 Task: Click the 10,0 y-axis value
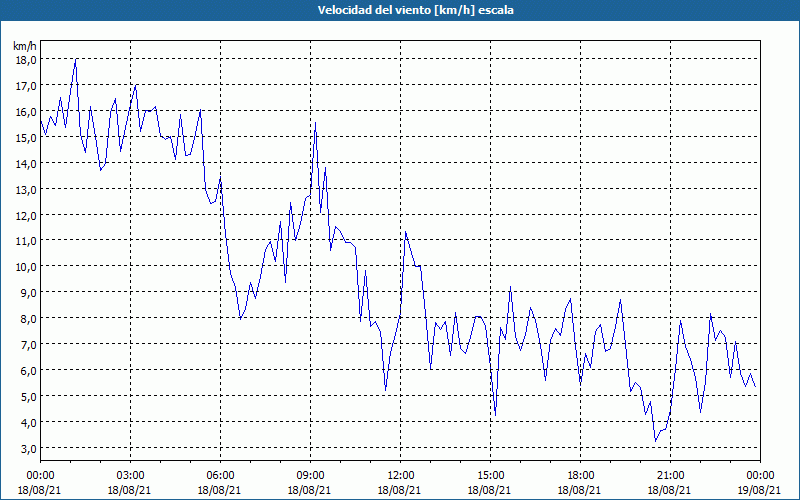tap(26, 267)
